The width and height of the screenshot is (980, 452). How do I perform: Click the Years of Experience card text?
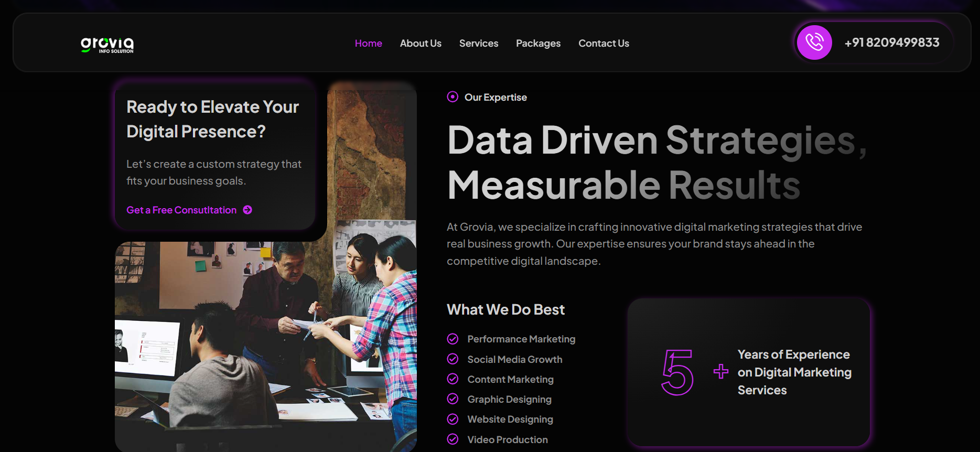[794, 372]
